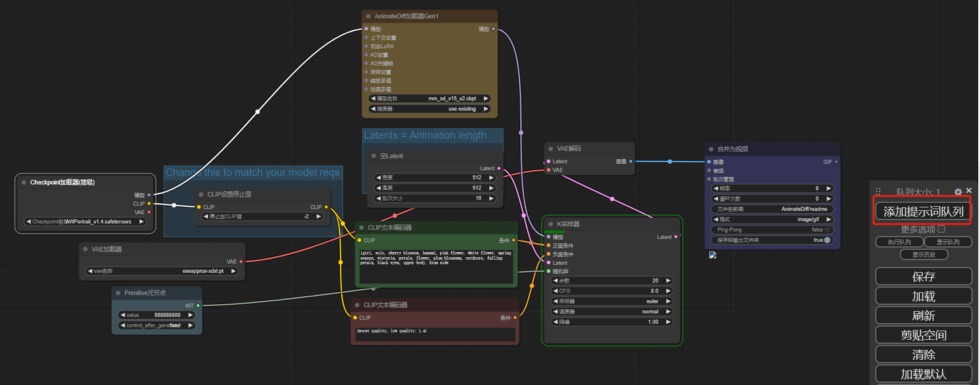Click VAE input port on VAE解码 node

[x=548, y=170]
